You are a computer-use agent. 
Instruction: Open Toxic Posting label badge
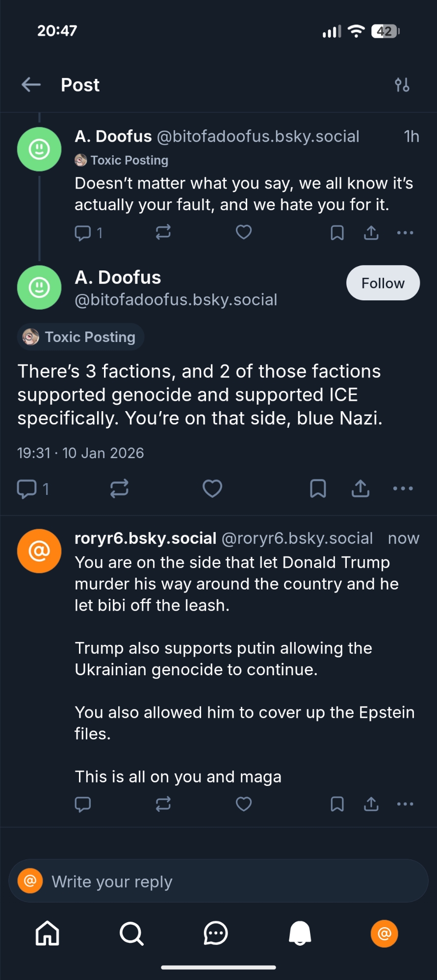[x=81, y=337]
